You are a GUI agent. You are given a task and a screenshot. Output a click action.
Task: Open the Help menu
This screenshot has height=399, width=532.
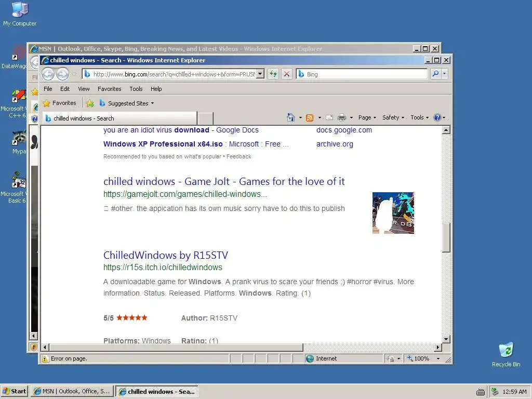[x=156, y=89]
